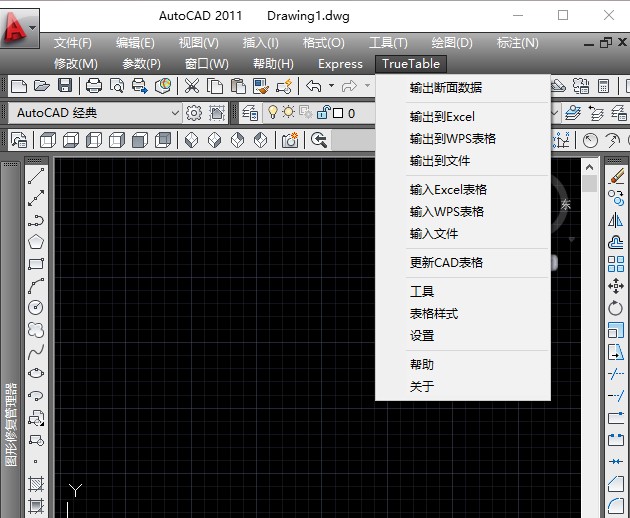
Task: Open the AutoCAD application menu button
Action: (x=20, y=29)
